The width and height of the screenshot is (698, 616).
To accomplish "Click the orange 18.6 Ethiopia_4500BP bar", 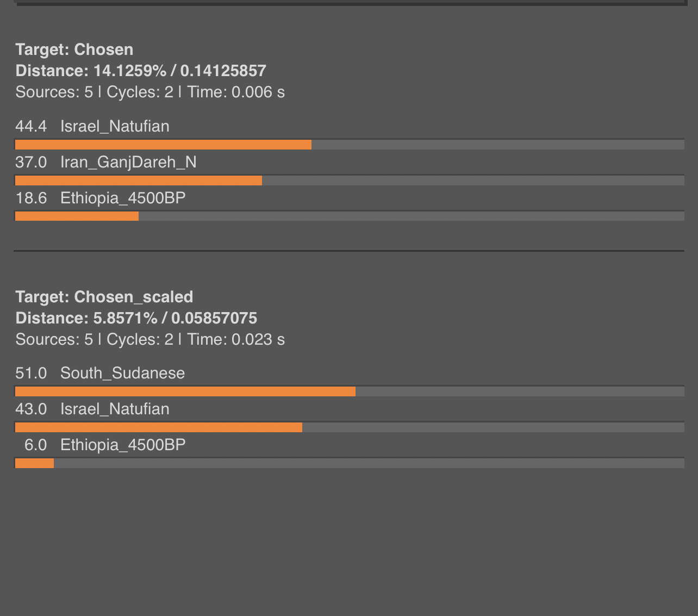I will pos(77,216).
